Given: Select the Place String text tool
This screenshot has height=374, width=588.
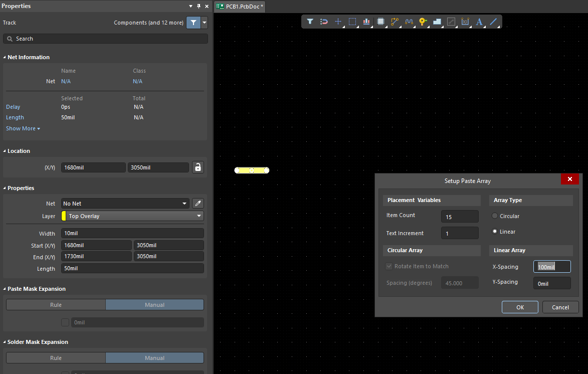Looking at the screenshot, I should 479,22.
